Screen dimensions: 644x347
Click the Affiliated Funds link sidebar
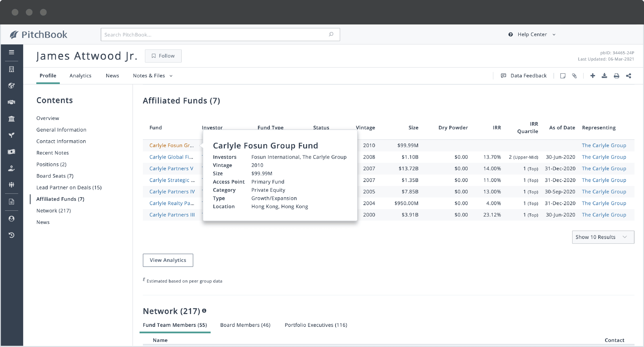pyautogui.click(x=60, y=199)
